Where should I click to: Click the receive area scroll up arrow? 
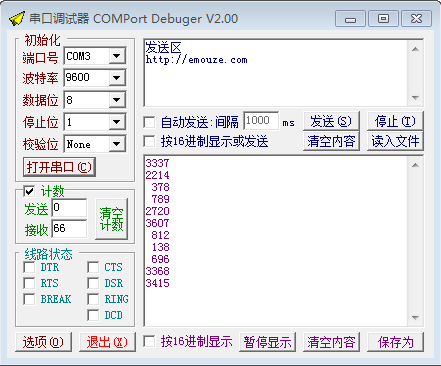coord(415,165)
